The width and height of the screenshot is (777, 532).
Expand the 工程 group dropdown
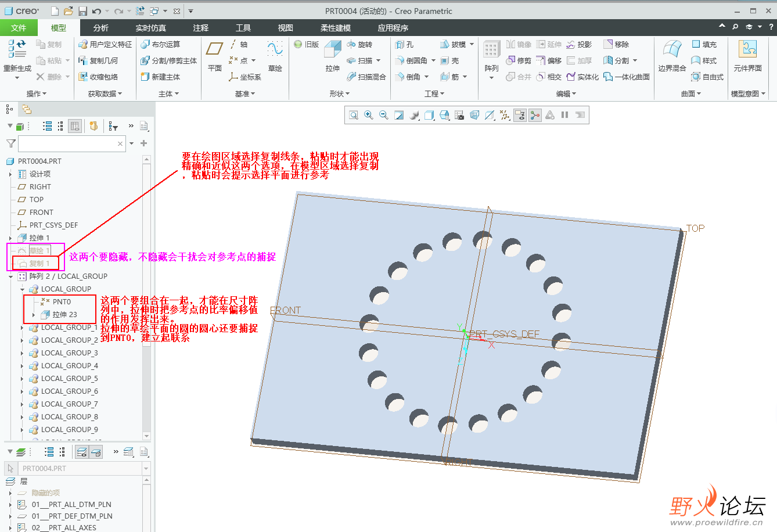(x=434, y=94)
